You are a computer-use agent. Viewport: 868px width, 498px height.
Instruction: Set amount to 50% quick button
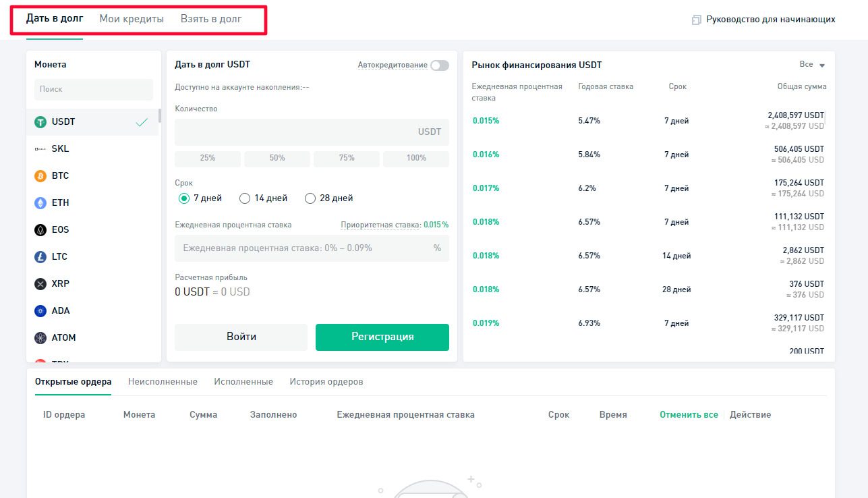277,158
